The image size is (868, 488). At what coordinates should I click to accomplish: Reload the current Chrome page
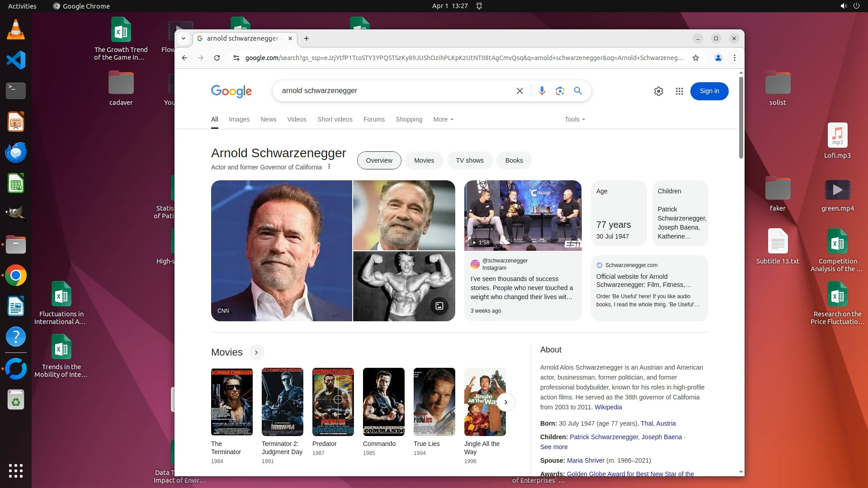[x=217, y=58]
